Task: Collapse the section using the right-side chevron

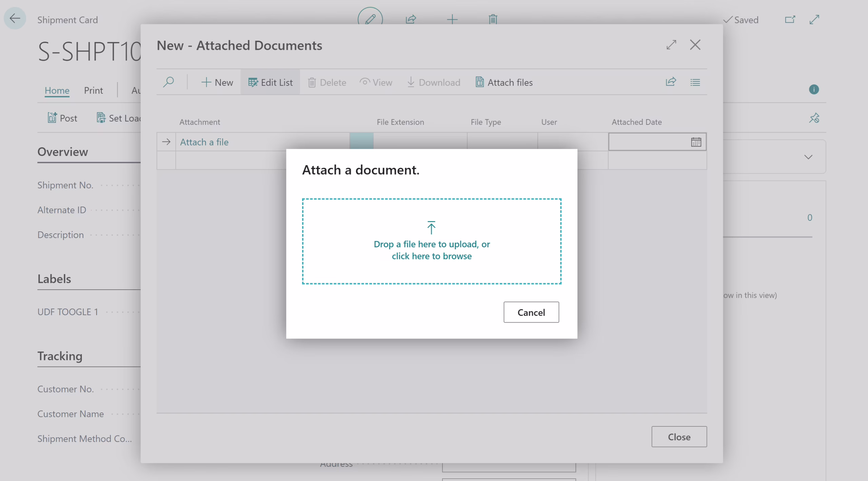Action: click(808, 157)
